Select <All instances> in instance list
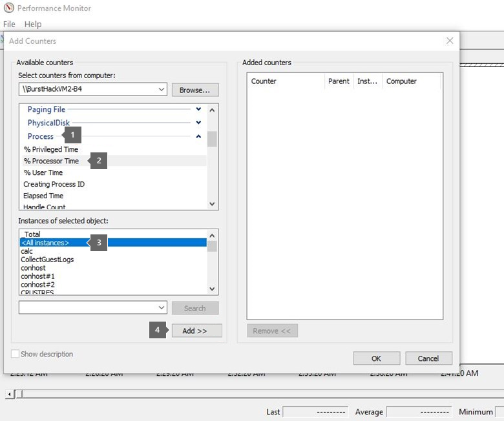The width and height of the screenshot is (504, 421). tap(45, 243)
